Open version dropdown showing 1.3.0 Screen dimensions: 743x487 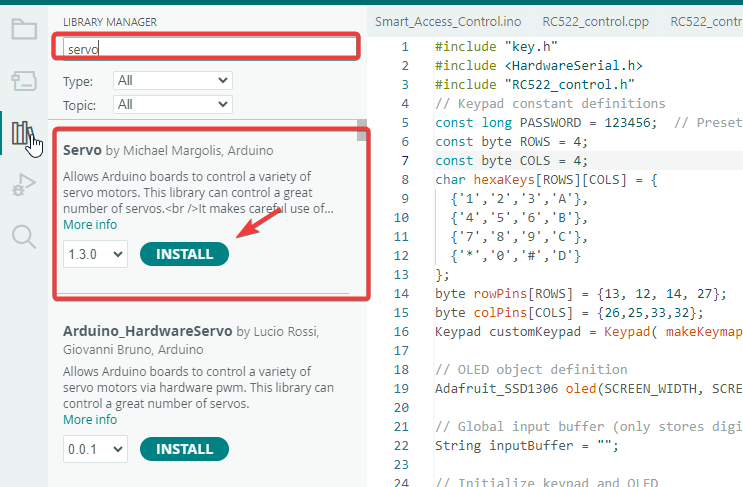click(x=95, y=254)
